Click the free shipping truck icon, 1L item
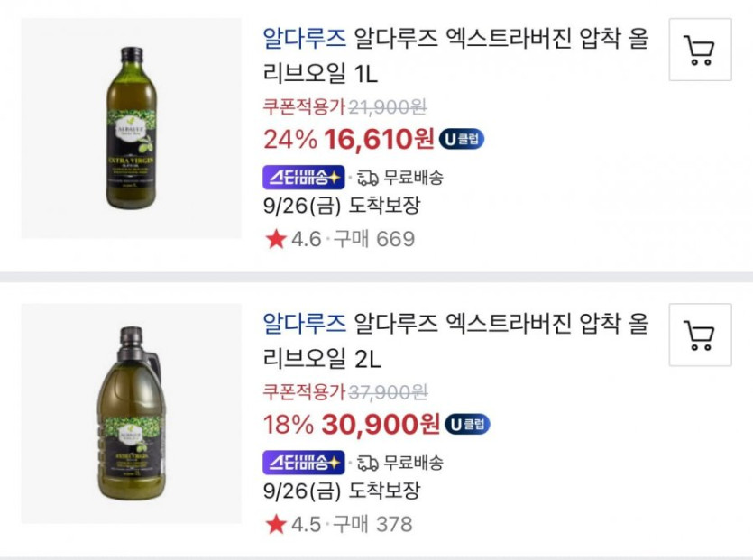Image resolution: width=753 pixels, height=560 pixels. (x=367, y=177)
